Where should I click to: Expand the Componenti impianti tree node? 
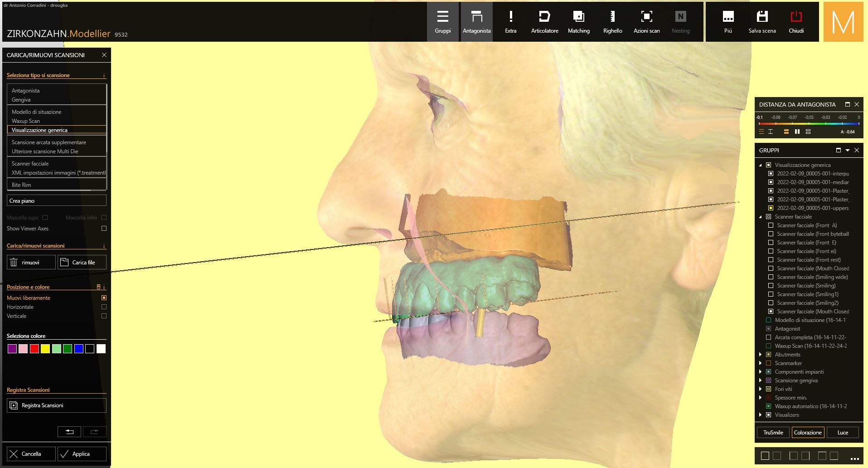[x=761, y=372]
